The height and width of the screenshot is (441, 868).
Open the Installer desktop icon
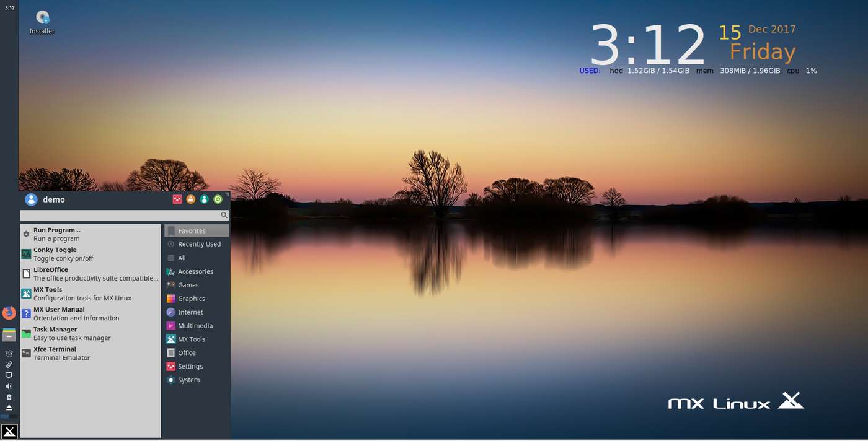point(42,22)
